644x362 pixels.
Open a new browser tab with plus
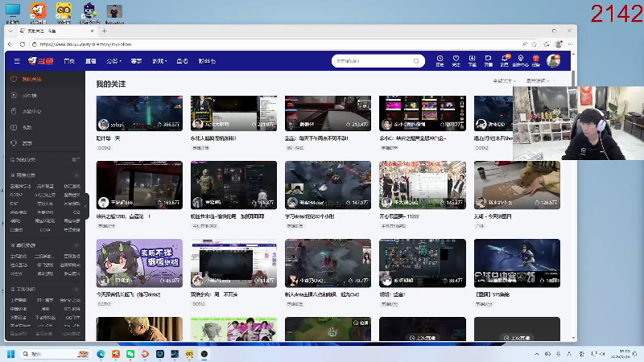coord(105,31)
